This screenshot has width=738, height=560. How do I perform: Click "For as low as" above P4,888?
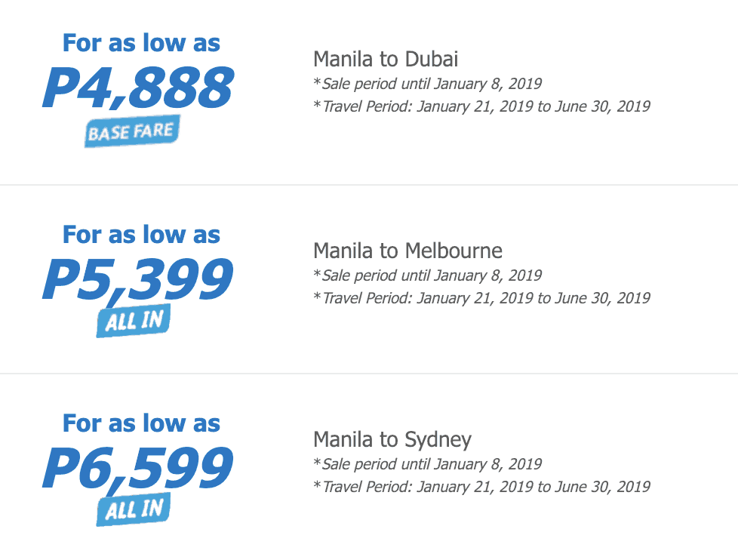[141, 42]
